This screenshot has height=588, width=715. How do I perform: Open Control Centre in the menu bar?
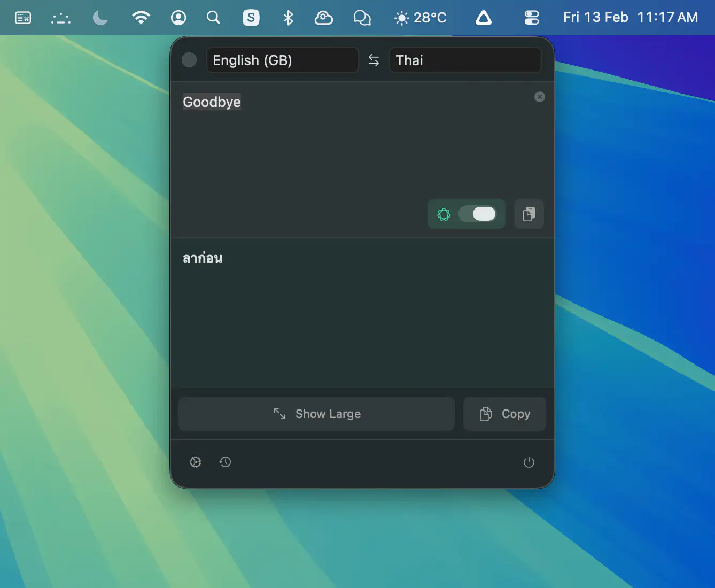pos(531,18)
